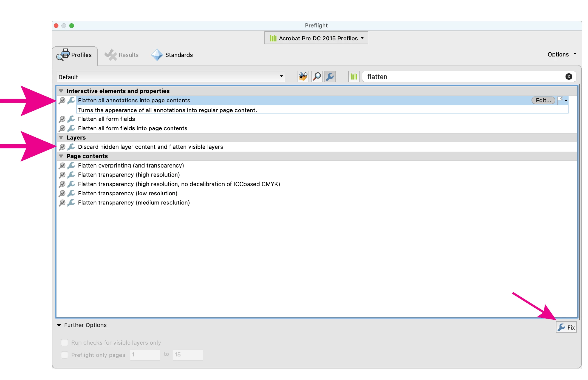Screen dimensions: 588x380
Task: Collapse Interactive elements and properties group
Action: 61,91
